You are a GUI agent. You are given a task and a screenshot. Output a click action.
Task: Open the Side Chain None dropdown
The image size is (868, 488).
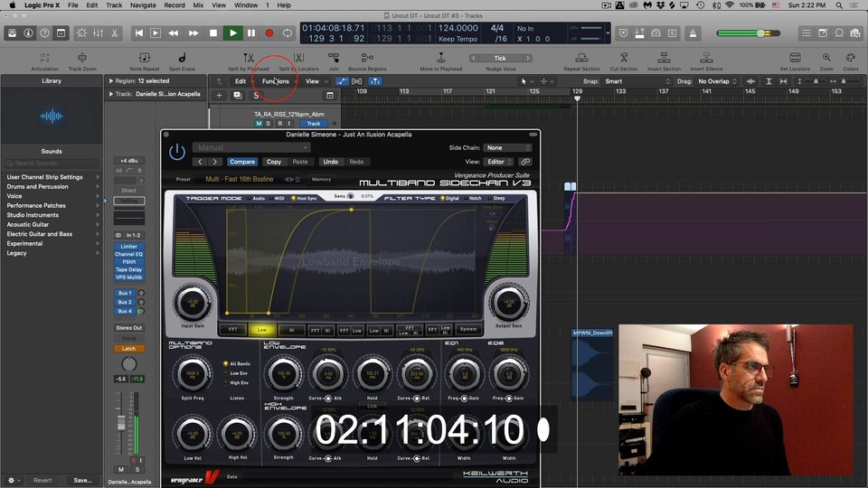507,147
